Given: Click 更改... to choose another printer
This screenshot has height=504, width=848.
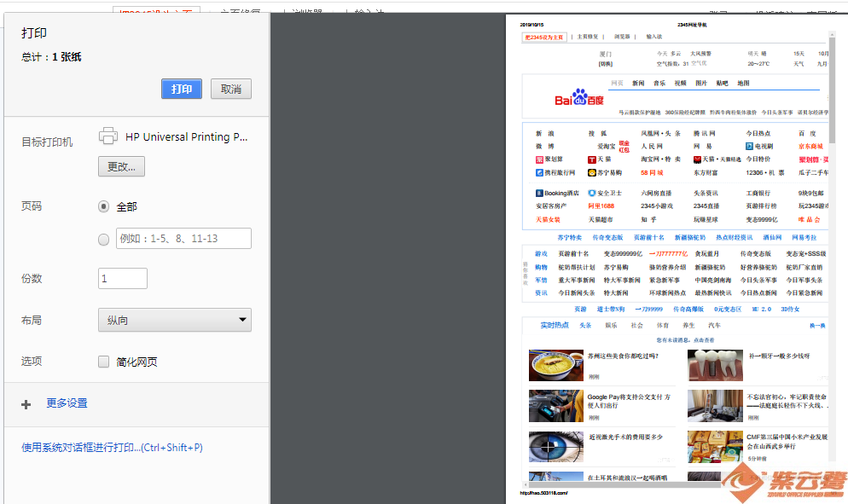Looking at the screenshot, I should (121, 166).
